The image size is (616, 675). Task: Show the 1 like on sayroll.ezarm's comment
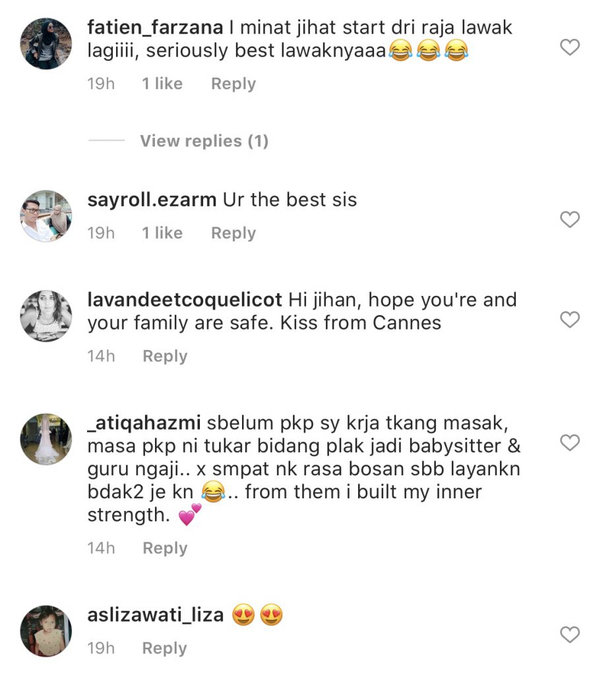[162, 233]
